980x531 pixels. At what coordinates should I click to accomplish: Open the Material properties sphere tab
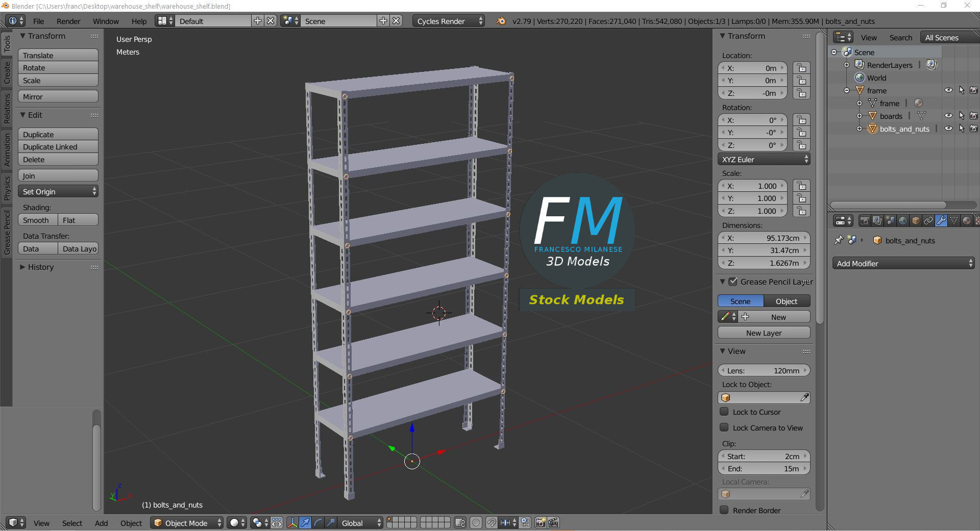pyautogui.click(x=967, y=221)
